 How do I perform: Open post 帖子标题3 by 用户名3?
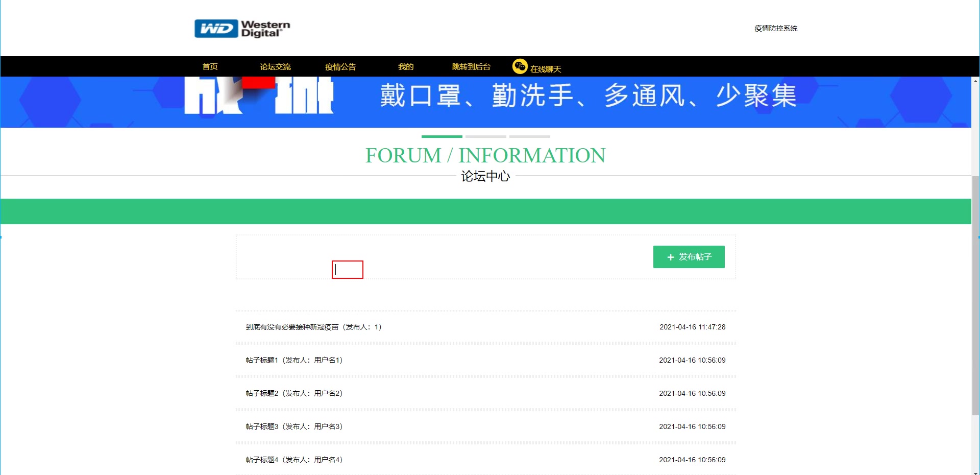pyautogui.click(x=294, y=426)
